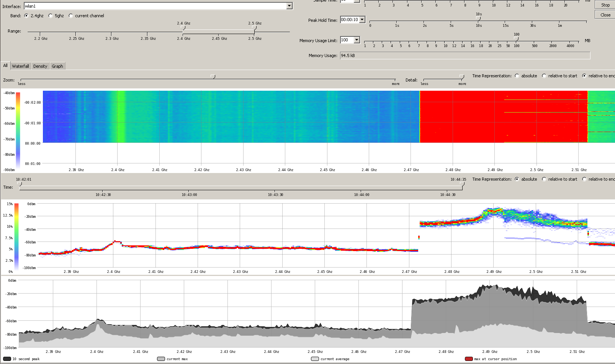The width and height of the screenshot is (615, 364).
Task: Set waterfall Time Representation to absolute
Action: (517, 76)
